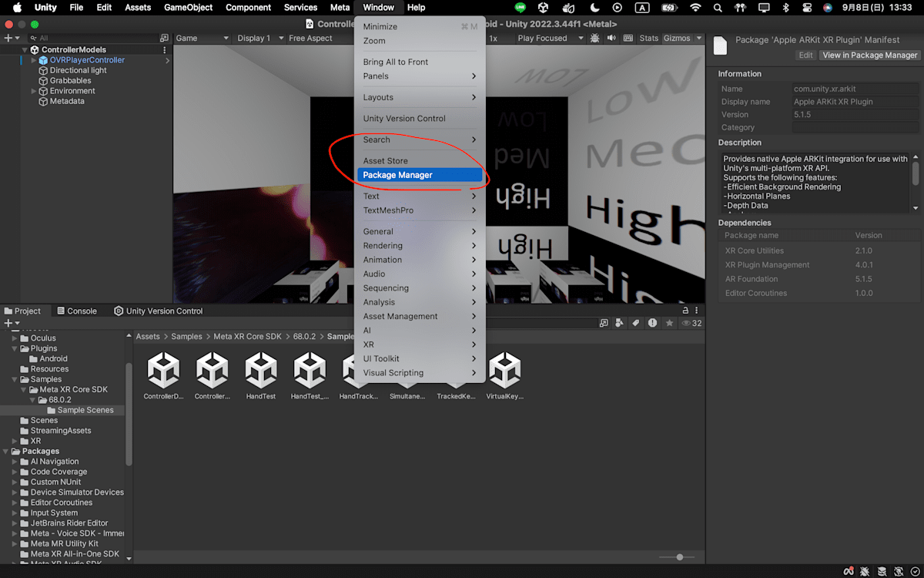Viewport: 924px width, 578px height.
Task: Open Project panel more options menu
Action: (x=698, y=311)
